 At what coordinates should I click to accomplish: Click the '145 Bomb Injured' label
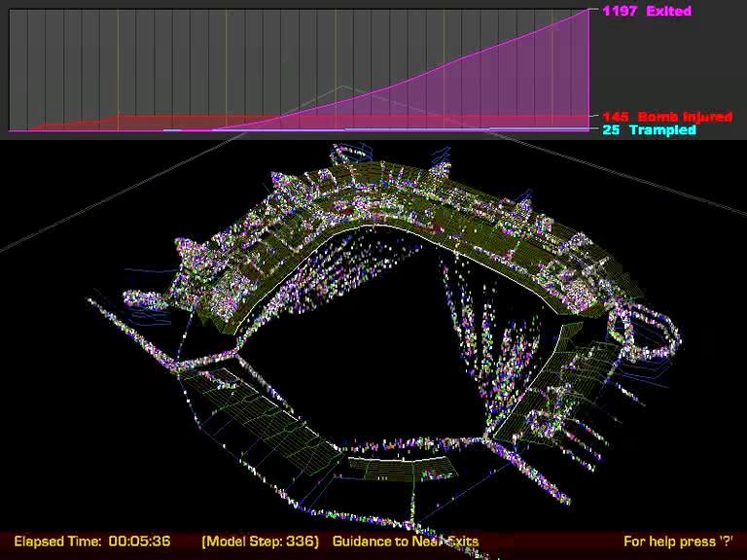click(667, 117)
